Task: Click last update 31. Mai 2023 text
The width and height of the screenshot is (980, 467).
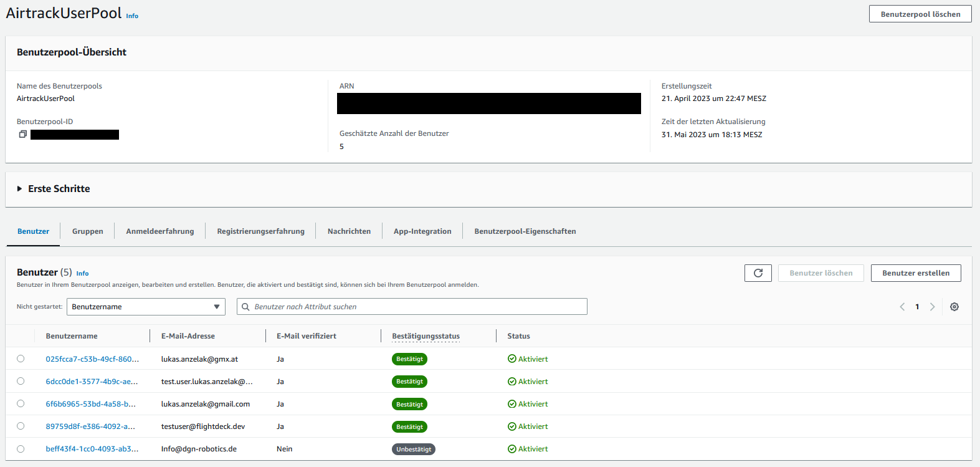Action: tap(712, 135)
